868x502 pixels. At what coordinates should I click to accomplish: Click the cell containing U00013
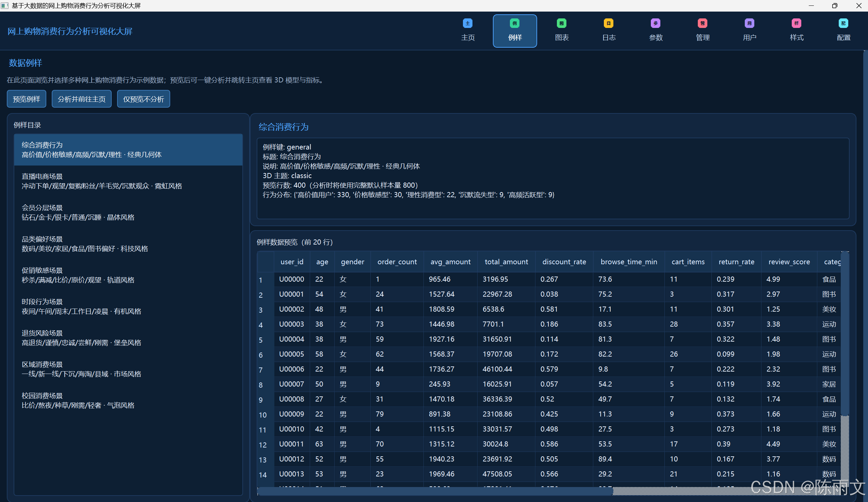tap(292, 474)
